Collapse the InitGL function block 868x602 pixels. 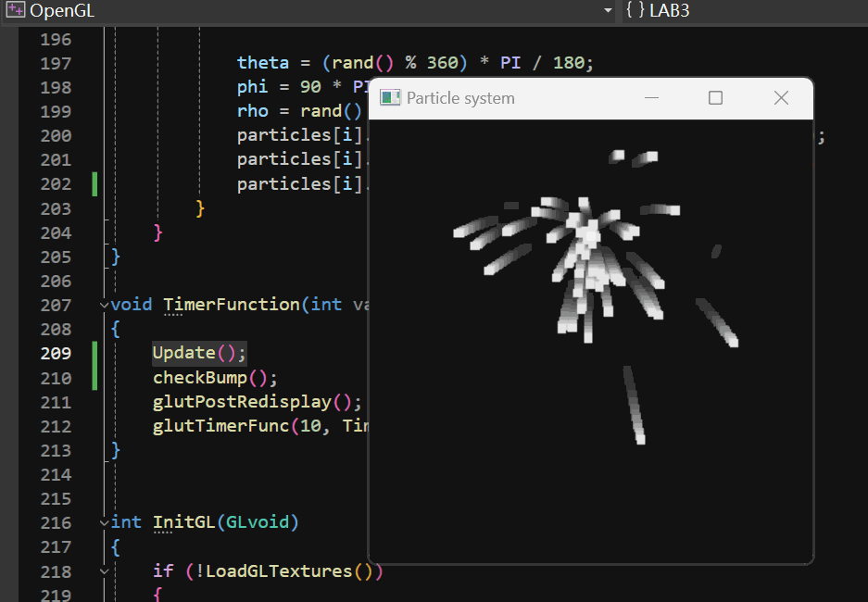pos(104,522)
